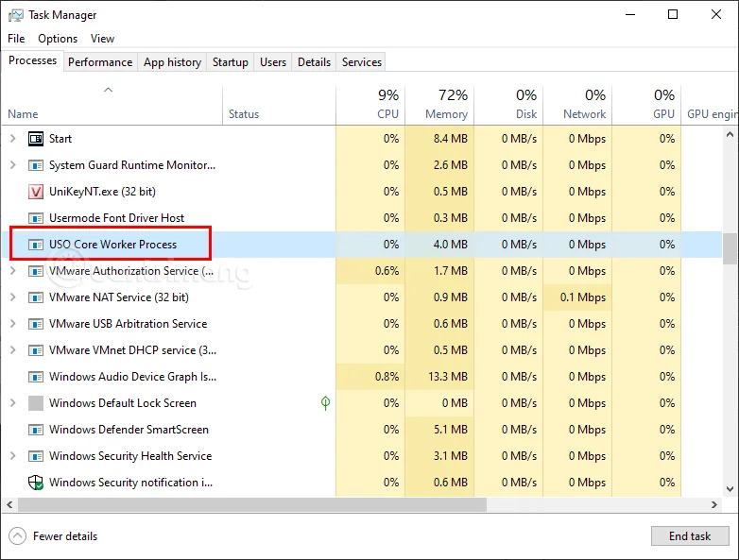The width and height of the screenshot is (739, 560).
Task: Click the Windows Audio Device Graph icon
Action: click(x=36, y=376)
